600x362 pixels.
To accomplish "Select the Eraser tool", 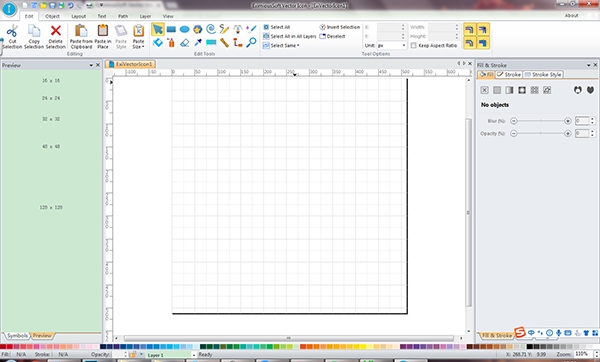I will coord(184,42).
